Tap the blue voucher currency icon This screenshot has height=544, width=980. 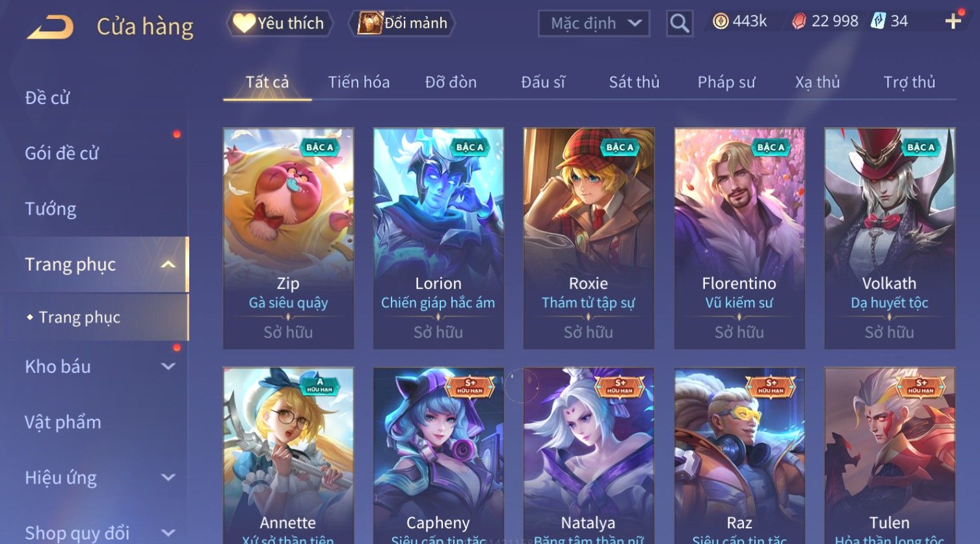(x=879, y=21)
